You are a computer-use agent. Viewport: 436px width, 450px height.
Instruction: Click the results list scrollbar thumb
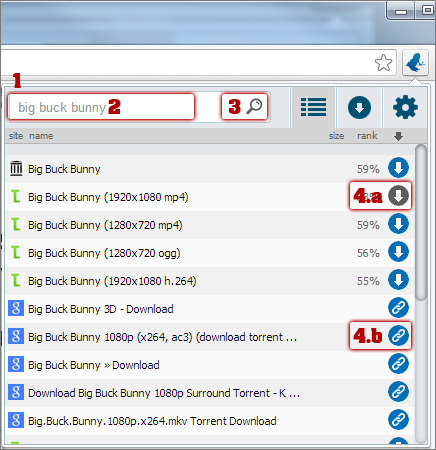(x=421, y=222)
